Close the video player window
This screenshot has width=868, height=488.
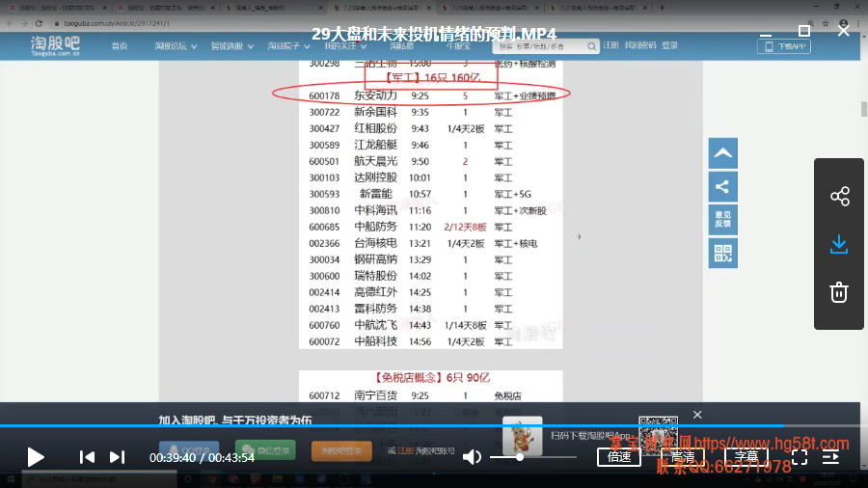[x=843, y=31]
